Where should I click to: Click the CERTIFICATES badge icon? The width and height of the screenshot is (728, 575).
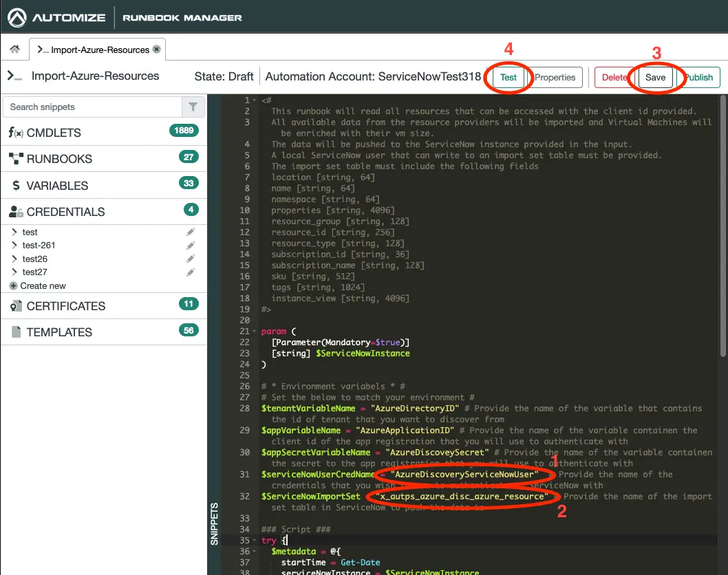[x=17, y=306]
